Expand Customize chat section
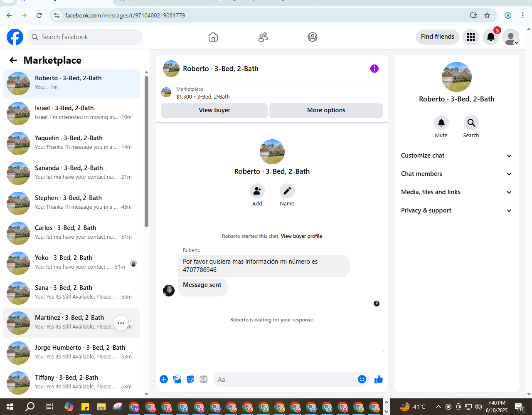The width and height of the screenshot is (532, 415). point(456,156)
